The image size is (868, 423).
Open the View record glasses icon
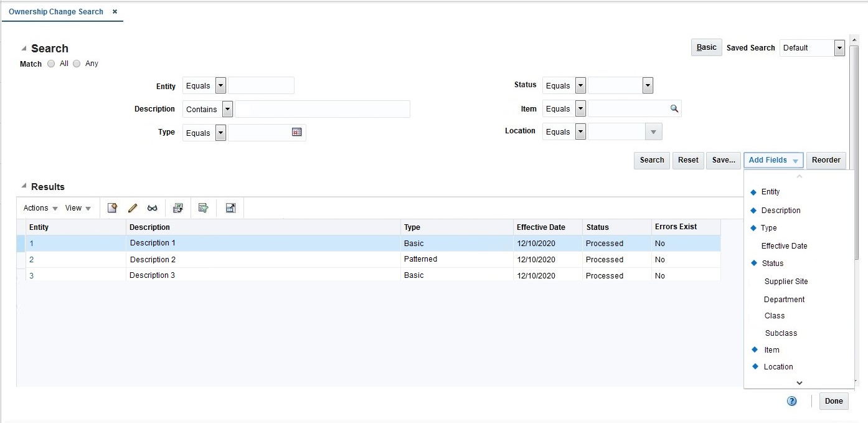(153, 207)
